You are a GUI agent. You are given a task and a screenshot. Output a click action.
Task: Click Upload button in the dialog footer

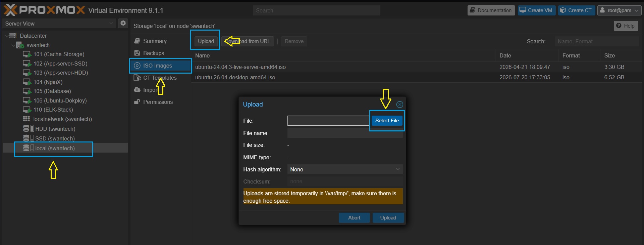pyautogui.click(x=388, y=218)
